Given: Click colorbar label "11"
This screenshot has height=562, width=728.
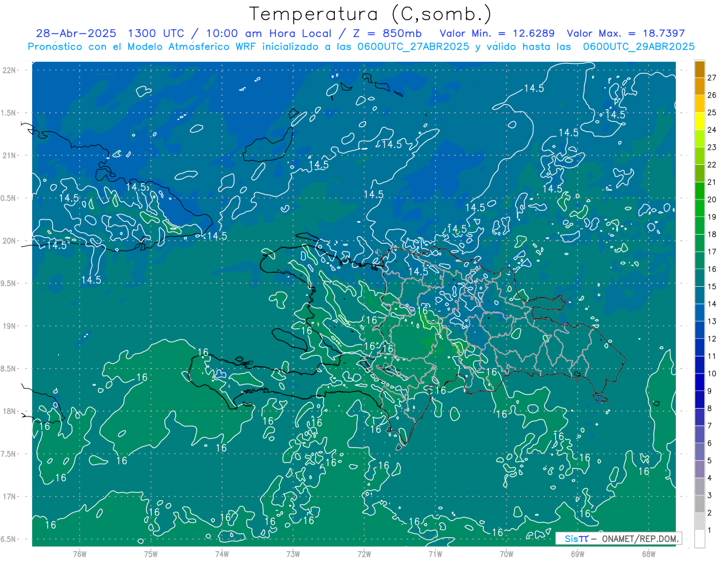Looking at the screenshot, I should pyautogui.click(x=712, y=356).
